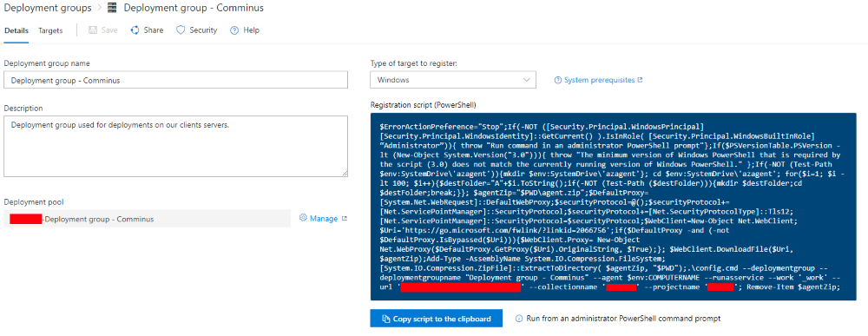Click the Registration script (PowerShell) label
This screenshot has height=336, width=868.
[x=424, y=104]
